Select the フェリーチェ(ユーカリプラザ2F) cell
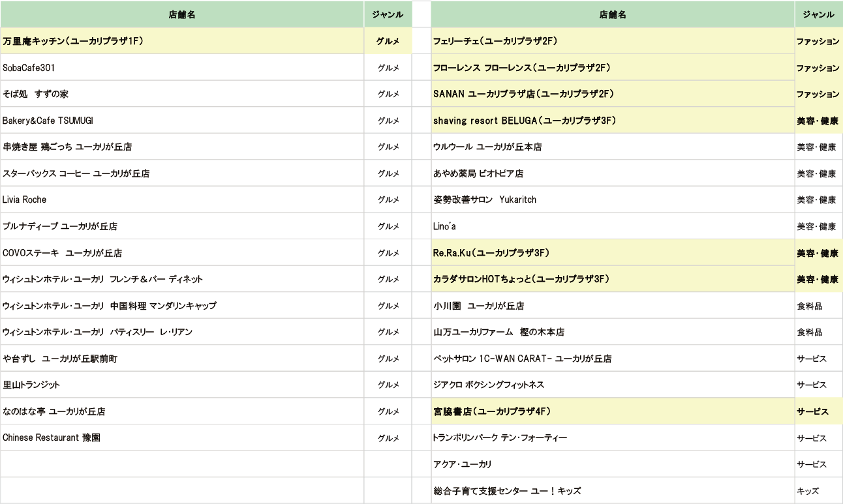This screenshot has width=843, height=504. click(613, 41)
